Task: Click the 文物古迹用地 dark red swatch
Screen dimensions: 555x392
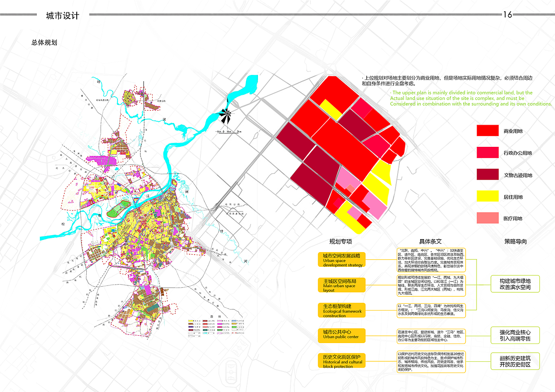Action: [x=488, y=175]
